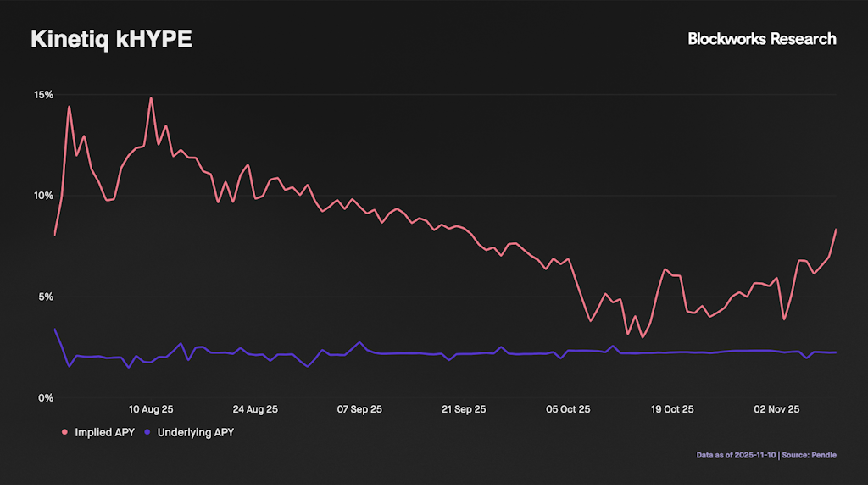The image size is (868, 488).
Task: Select the 02 Nov 25 date label
Action: coord(776,409)
